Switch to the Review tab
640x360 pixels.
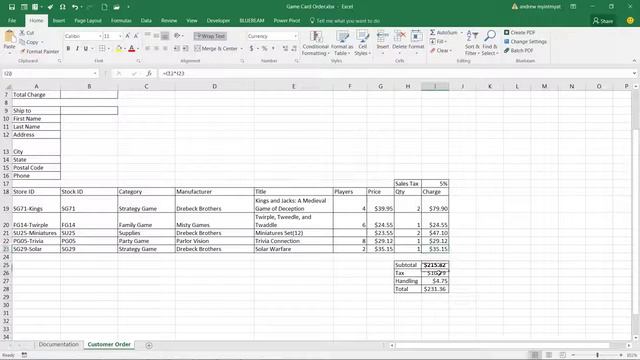(169, 20)
